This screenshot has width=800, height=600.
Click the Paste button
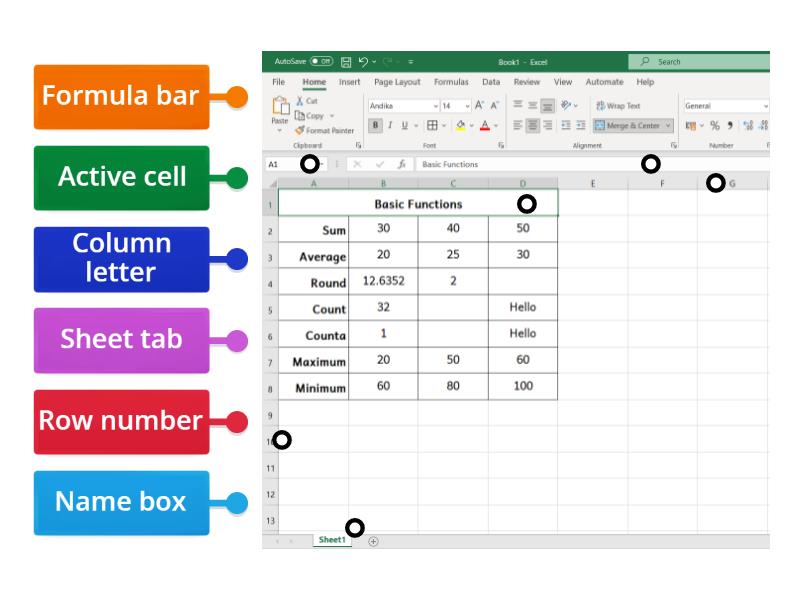pyautogui.click(x=280, y=112)
